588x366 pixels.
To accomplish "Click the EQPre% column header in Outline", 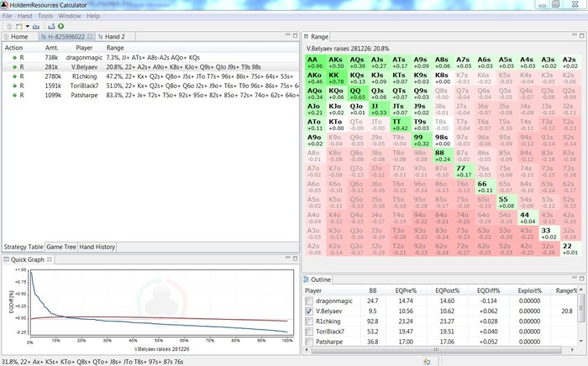I will (x=406, y=290).
